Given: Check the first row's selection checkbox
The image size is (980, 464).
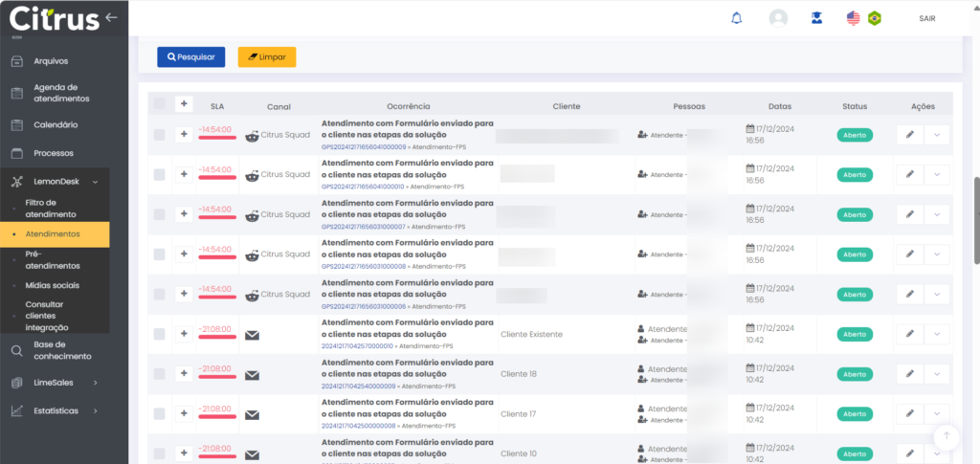Looking at the screenshot, I should tap(159, 135).
